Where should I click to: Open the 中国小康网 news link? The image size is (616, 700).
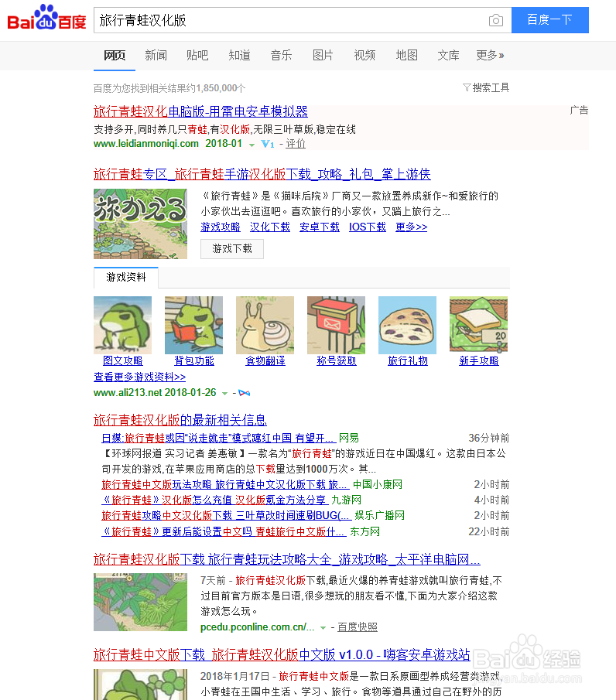[x=225, y=484]
